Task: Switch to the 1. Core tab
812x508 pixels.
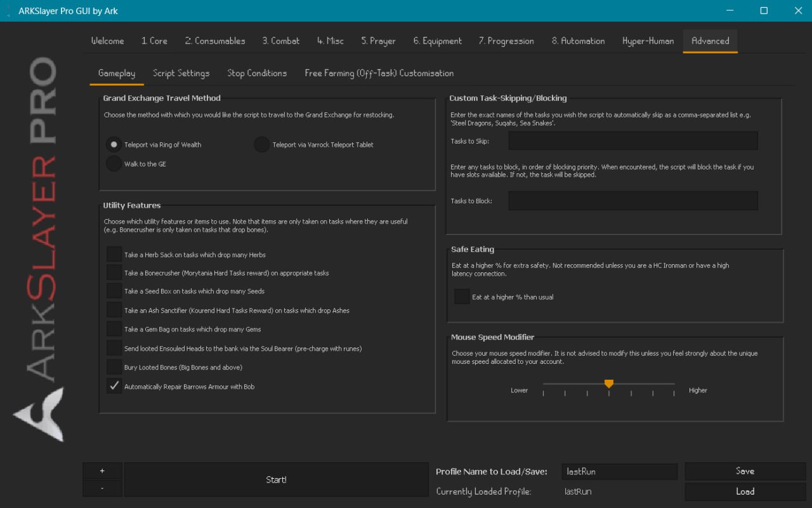Action: tap(154, 41)
